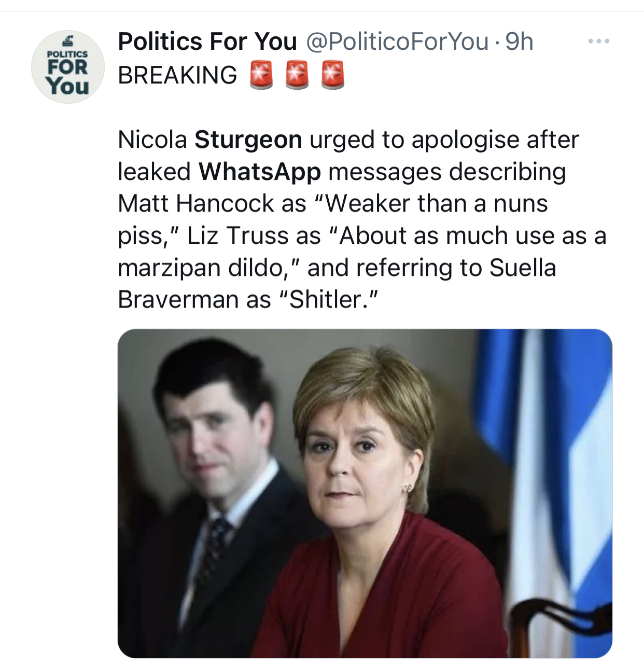Open the Politics For You display name
Viewport: 644px width, 667px height.
coord(207,41)
